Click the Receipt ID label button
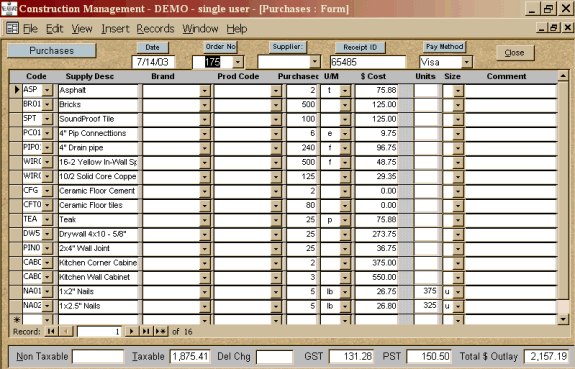575x369 pixels. point(360,47)
